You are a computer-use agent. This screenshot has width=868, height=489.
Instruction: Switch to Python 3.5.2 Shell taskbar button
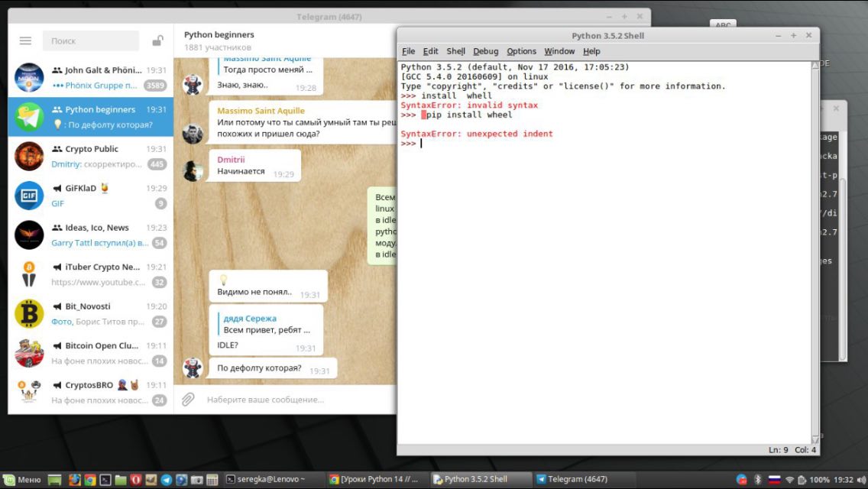click(480, 480)
